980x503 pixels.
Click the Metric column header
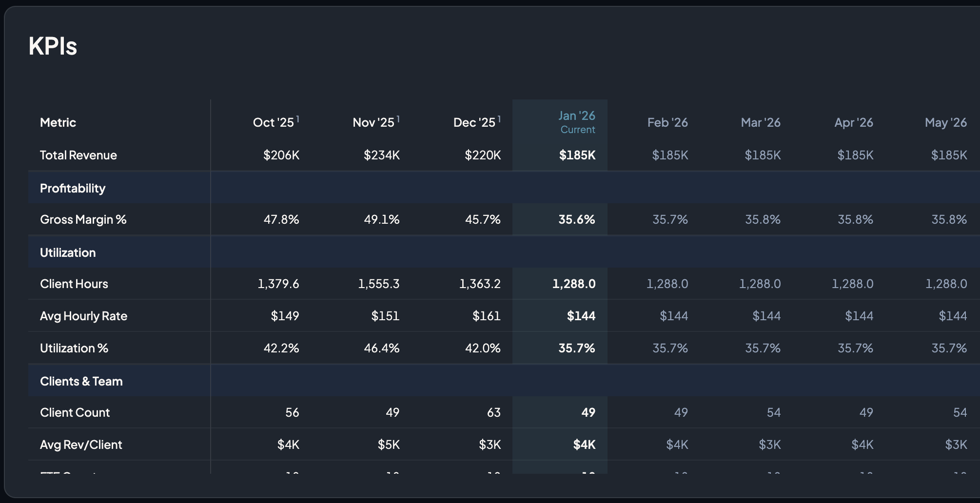58,122
